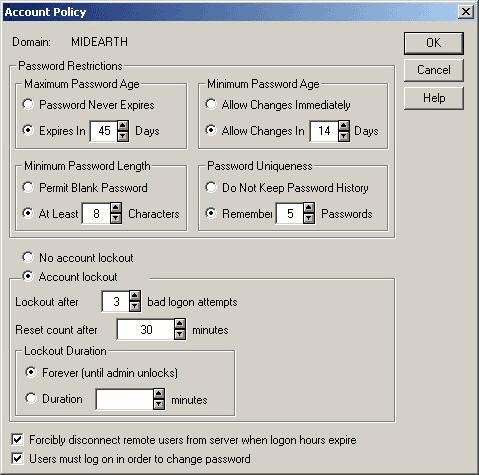The image size is (479, 475).
Task: Click the Cancel button
Action: pos(433,70)
